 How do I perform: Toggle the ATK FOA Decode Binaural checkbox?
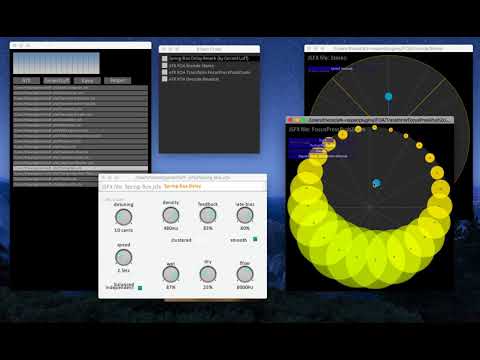165,79
